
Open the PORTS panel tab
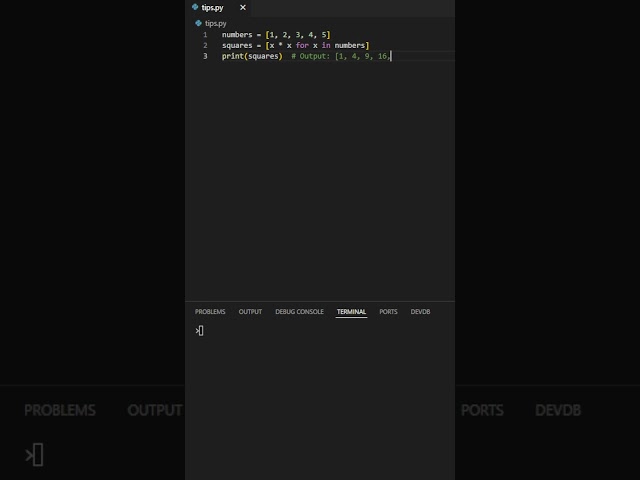click(388, 311)
